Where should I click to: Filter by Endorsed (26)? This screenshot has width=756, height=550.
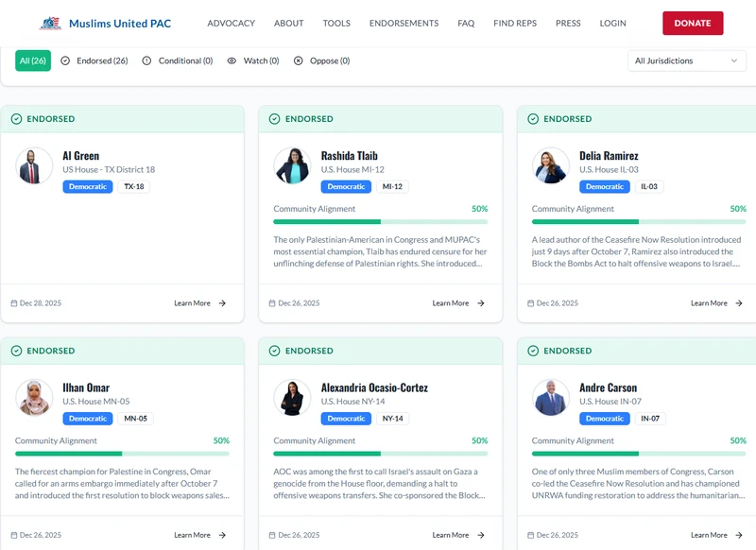click(94, 60)
